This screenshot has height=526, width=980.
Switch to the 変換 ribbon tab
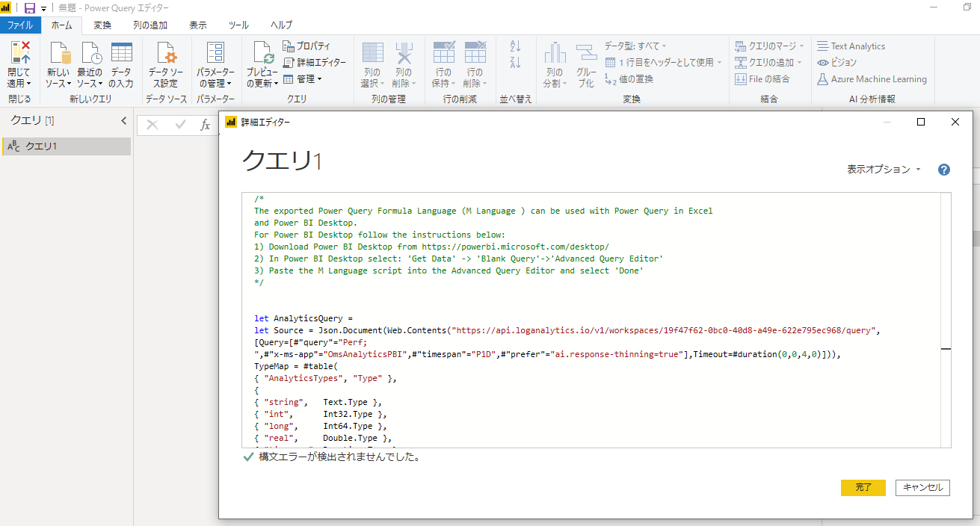tap(102, 25)
